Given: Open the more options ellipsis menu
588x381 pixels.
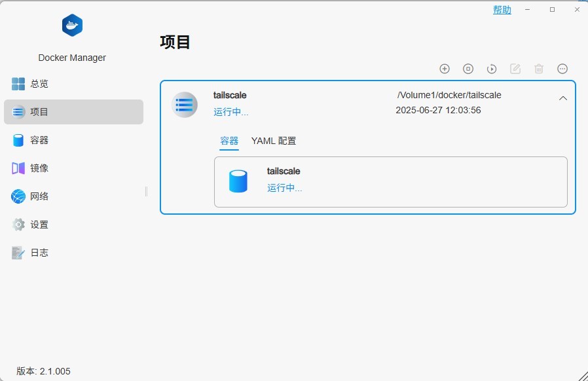Looking at the screenshot, I should pos(562,69).
